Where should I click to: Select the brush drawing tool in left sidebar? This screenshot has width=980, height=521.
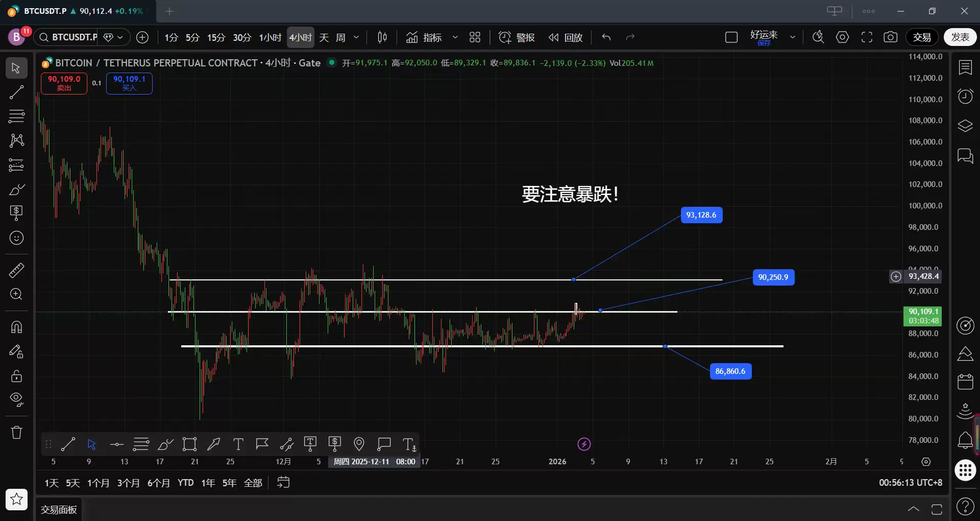coord(16,190)
